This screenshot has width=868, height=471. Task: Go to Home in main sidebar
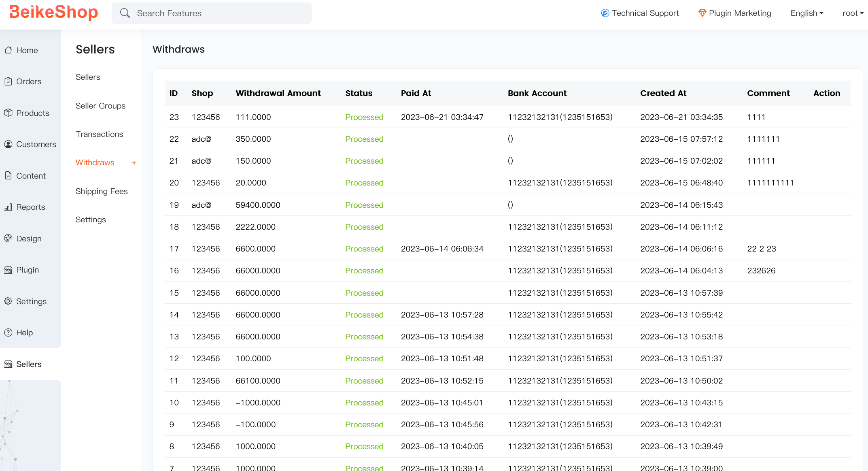click(27, 50)
